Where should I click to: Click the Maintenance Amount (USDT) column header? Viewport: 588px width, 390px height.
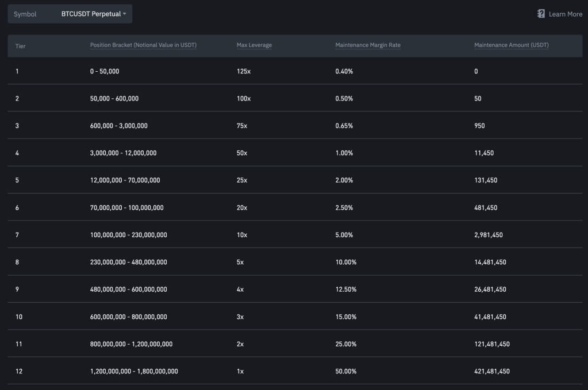coord(511,45)
